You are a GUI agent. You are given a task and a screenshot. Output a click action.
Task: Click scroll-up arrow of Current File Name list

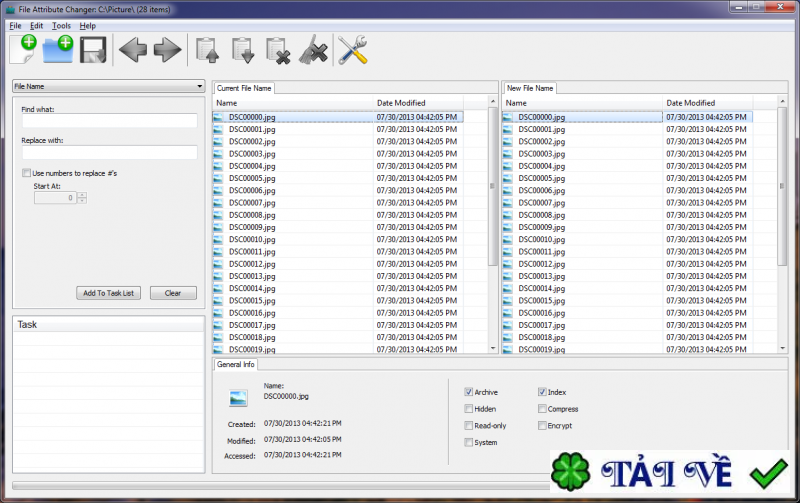click(x=493, y=102)
